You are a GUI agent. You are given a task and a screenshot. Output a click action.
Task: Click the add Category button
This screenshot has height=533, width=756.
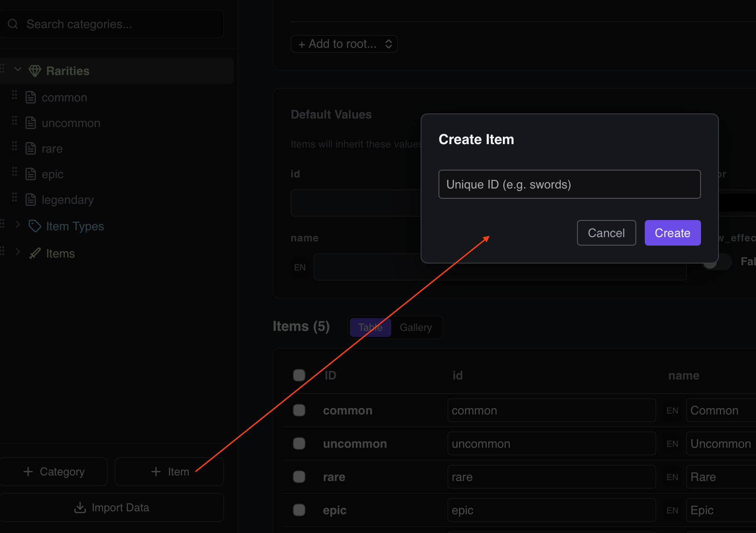coord(54,472)
